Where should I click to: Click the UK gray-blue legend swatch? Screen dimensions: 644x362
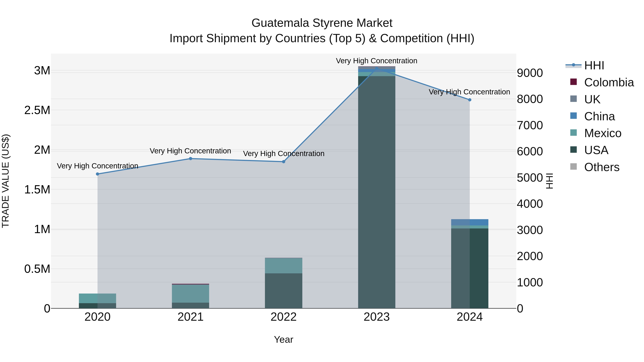(574, 99)
